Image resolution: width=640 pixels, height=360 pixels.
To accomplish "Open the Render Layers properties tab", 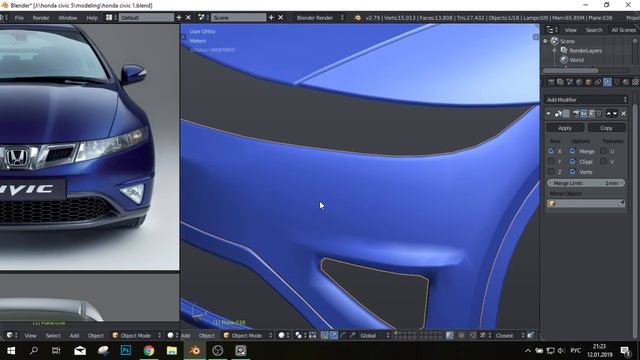I will 560,82.
